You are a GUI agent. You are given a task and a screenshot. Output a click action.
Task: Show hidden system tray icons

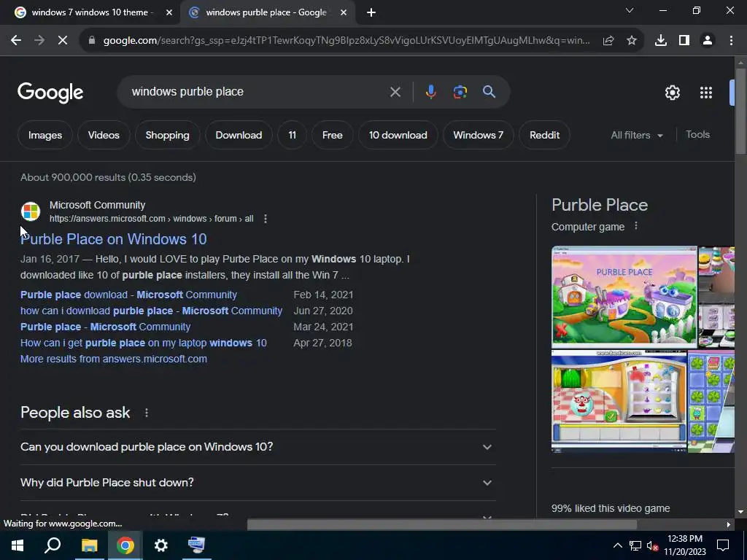(617, 545)
